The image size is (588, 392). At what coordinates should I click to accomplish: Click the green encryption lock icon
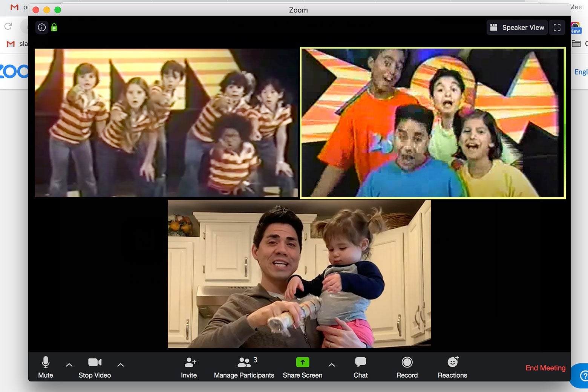55,27
